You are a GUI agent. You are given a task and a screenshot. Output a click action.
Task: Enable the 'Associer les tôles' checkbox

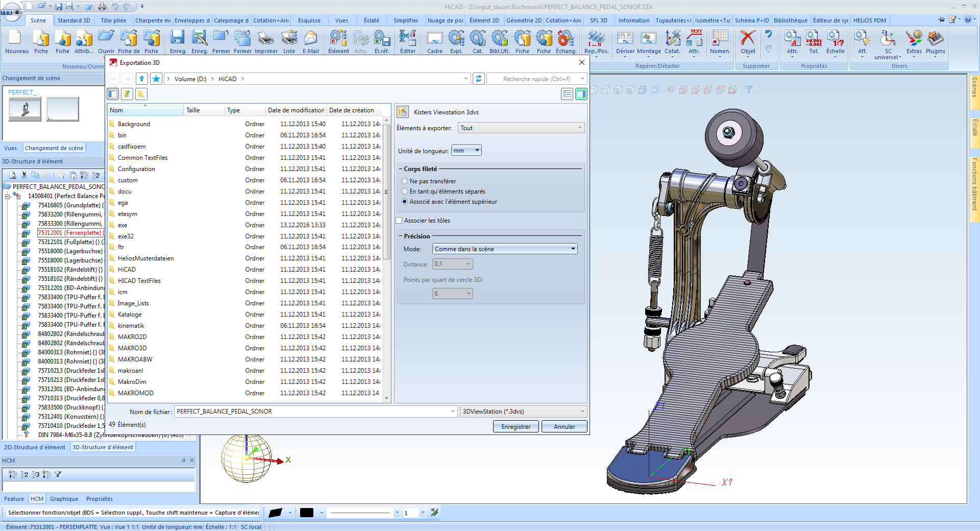pos(399,221)
